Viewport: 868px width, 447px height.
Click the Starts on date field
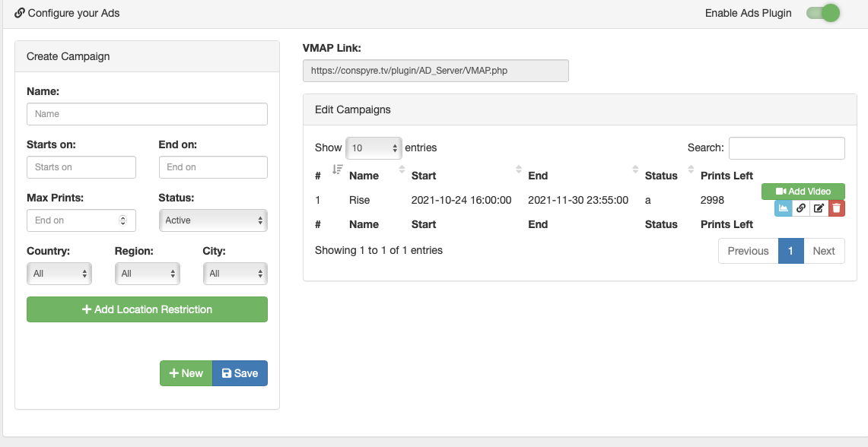point(81,167)
